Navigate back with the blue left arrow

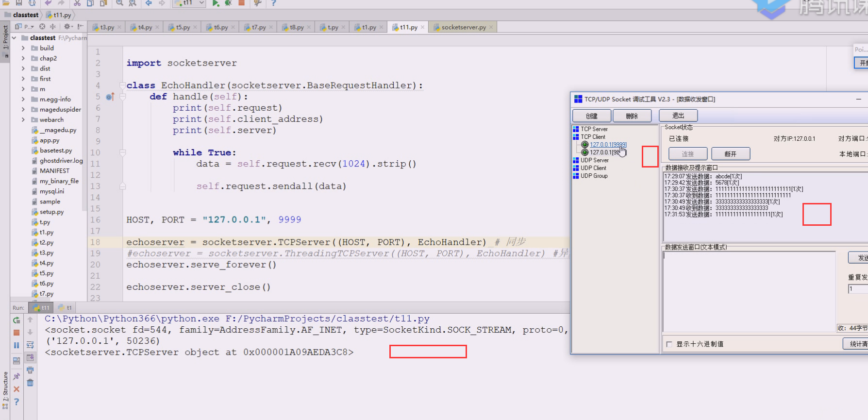point(149,3)
